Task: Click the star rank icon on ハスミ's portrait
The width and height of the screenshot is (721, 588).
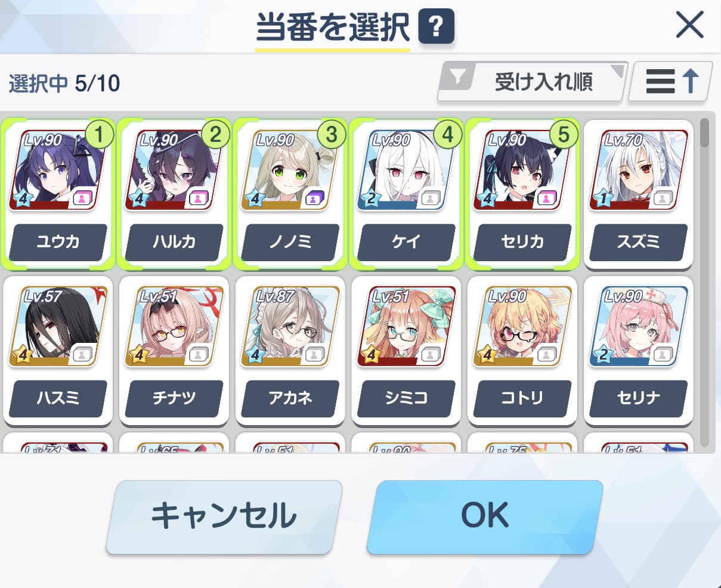Action: pos(23,355)
